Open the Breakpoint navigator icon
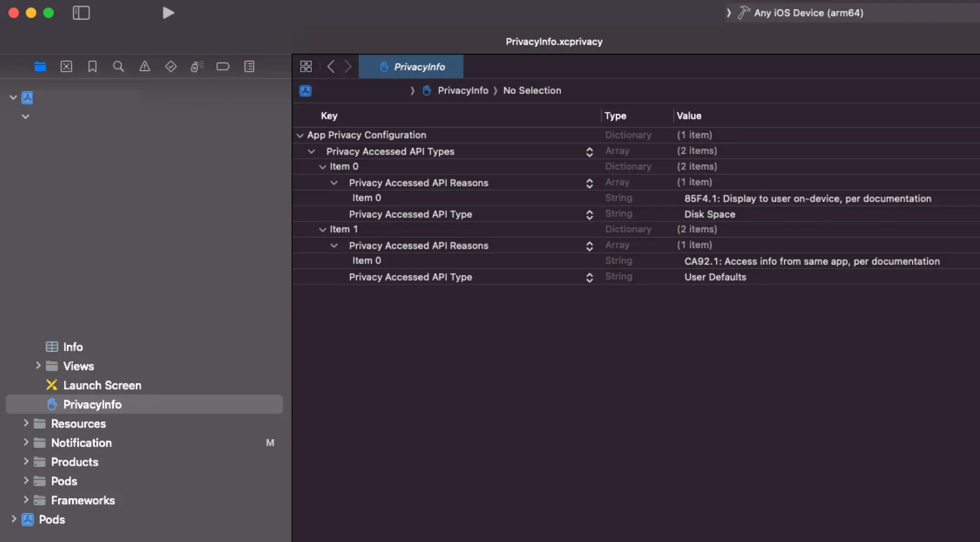This screenshot has width=980, height=542. (x=223, y=67)
